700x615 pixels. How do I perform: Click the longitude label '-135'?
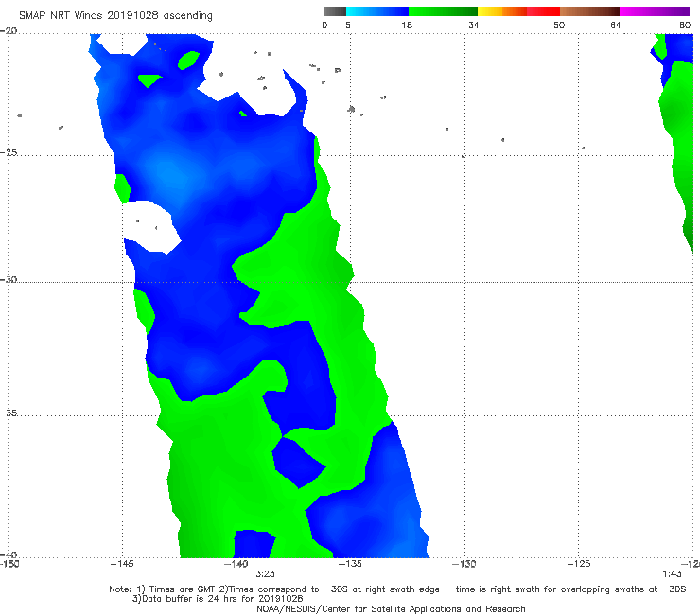350,564
